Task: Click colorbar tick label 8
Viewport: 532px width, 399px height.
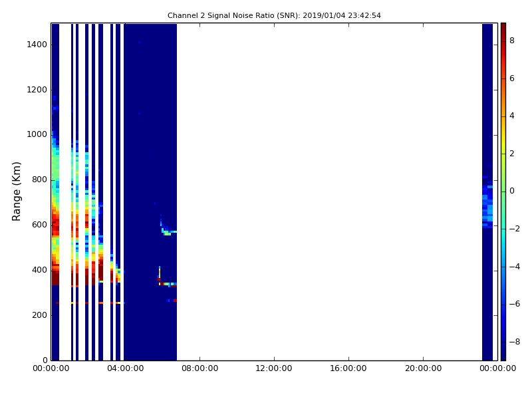Action: tap(512, 41)
